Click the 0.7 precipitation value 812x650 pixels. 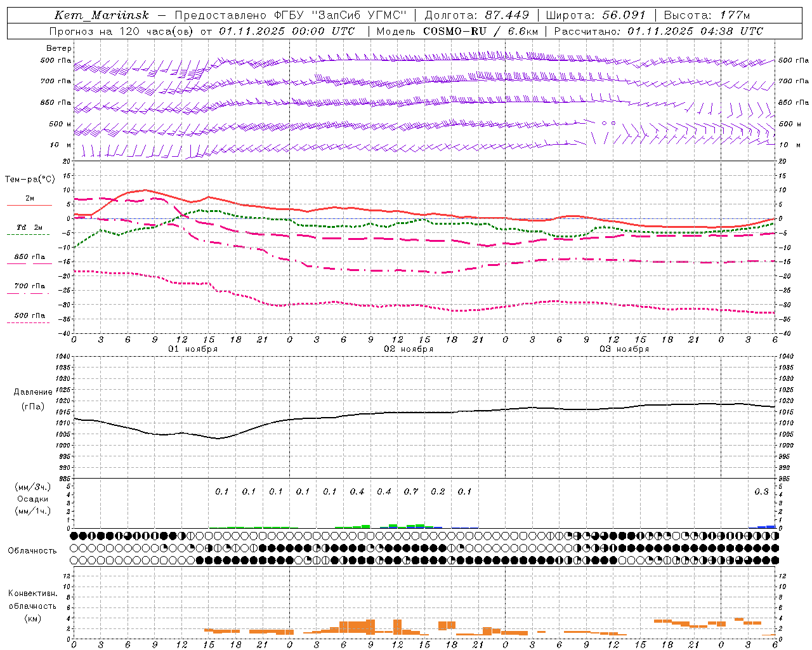tap(411, 492)
